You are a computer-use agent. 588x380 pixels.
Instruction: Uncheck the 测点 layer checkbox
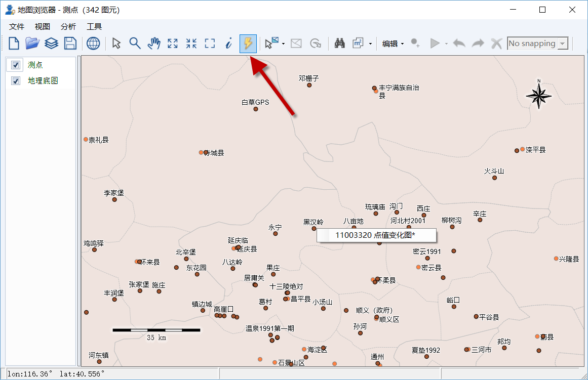point(15,65)
